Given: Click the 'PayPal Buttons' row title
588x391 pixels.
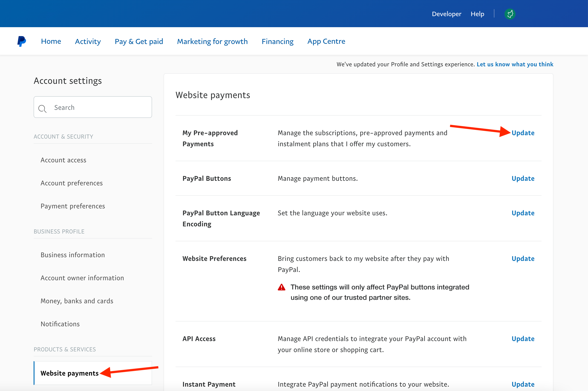Looking at the screenshot, I should coord(207,178).
